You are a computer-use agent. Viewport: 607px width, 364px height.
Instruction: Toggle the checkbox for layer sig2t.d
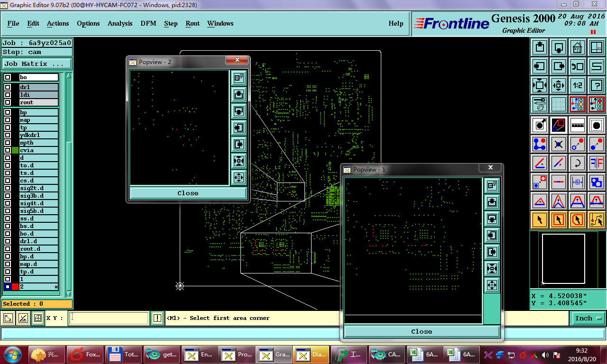click(8, 188)
